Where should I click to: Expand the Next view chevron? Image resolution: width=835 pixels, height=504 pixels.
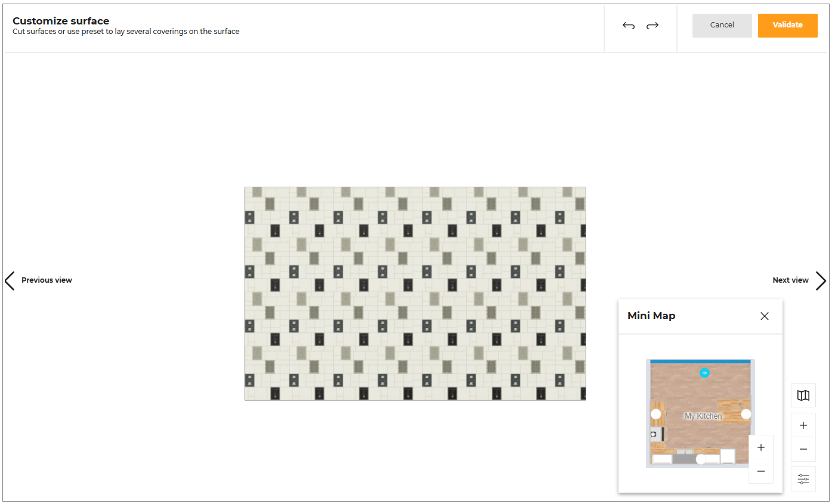click(821, 280)
